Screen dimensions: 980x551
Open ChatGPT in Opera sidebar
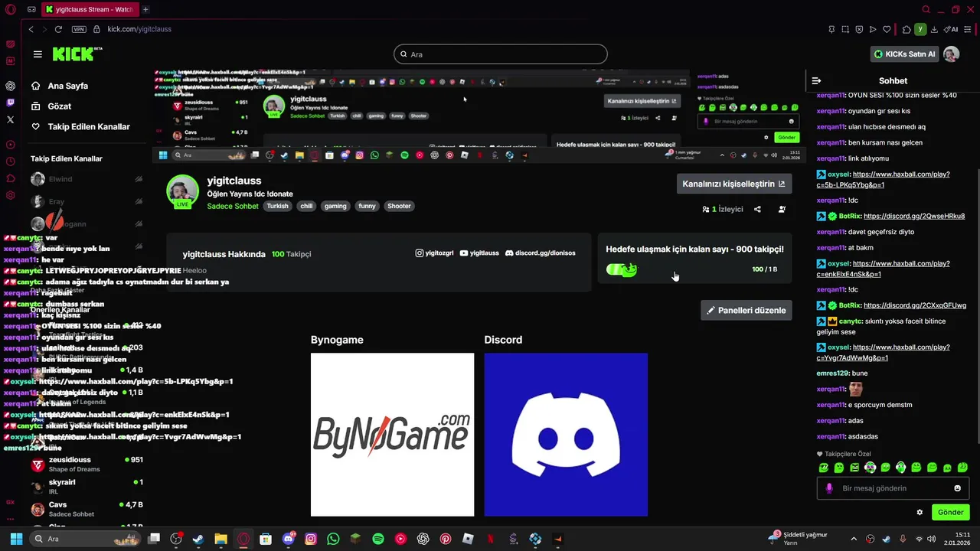click(11, 86)
